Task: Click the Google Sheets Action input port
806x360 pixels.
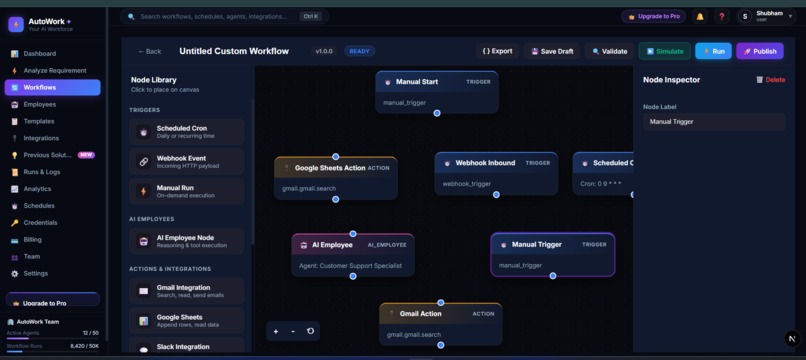Action: click(336, 156)
